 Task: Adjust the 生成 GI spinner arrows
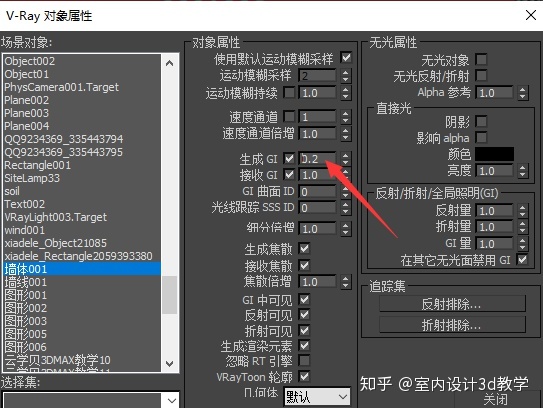pyautogui.click(x=345, y=159)
